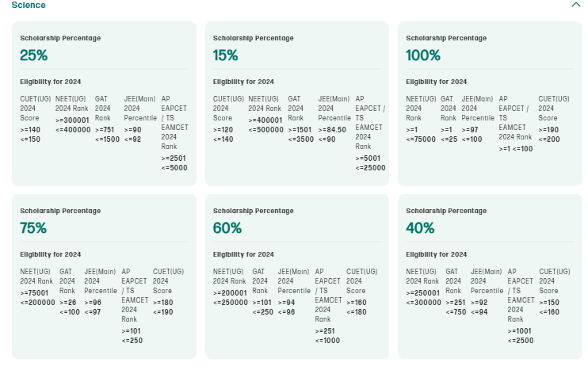Click Eligibility for 2024 in 25% card
Image resolution: width=588 pixels, height=374 pixels.
pos(51,82)
